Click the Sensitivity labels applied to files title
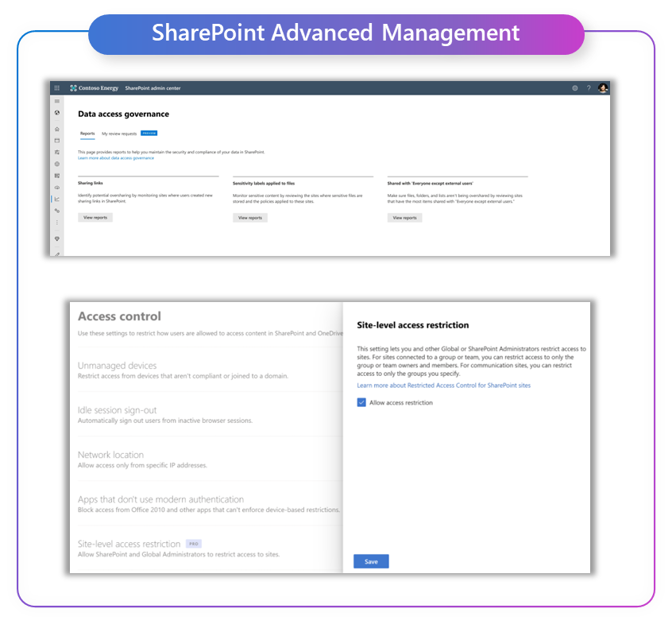 coord(264,183)
